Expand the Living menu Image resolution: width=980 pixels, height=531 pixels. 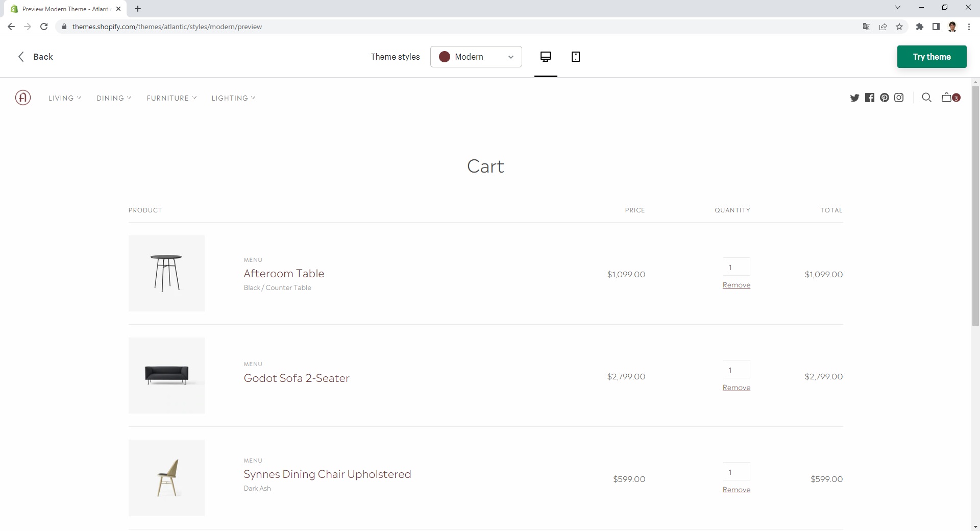tap(65, 98)
